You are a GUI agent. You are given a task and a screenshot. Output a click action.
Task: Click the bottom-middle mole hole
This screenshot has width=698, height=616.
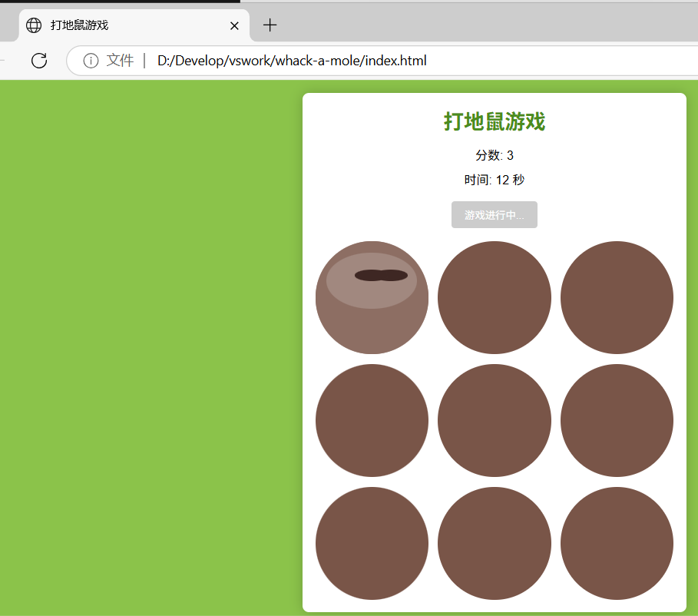494,543
